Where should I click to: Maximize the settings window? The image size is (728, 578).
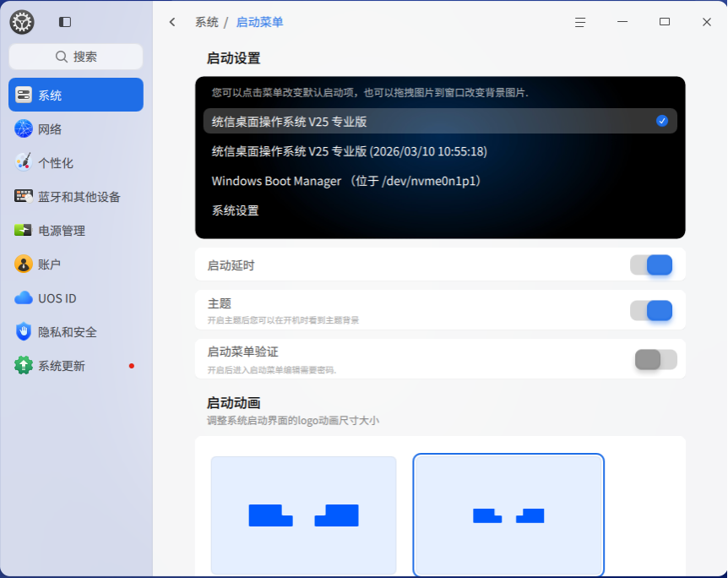coord(665,22)
